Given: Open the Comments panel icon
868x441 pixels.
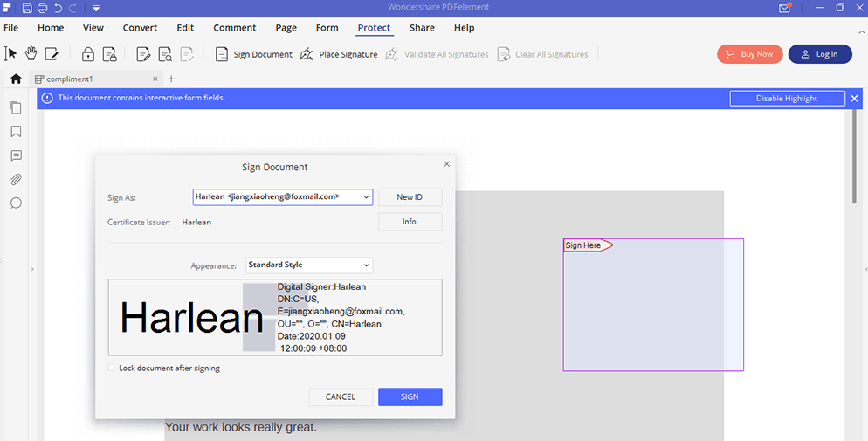Looking at the screenshot, I should pos(16,155).
